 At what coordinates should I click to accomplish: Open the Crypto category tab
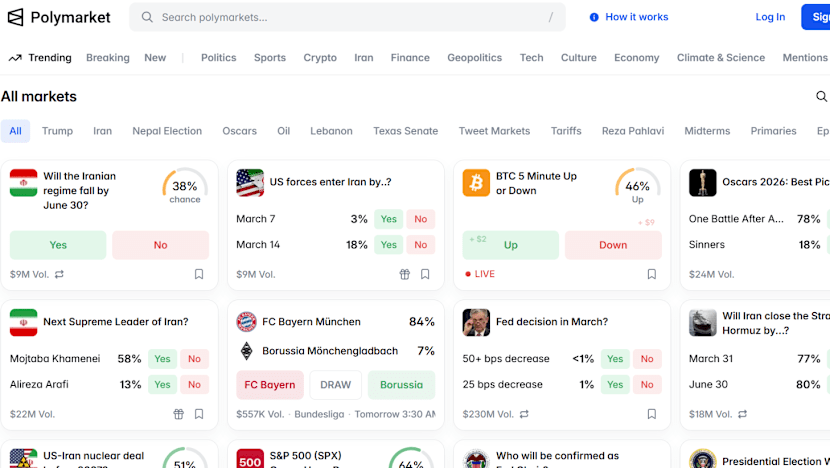click(x=320, y=58)
